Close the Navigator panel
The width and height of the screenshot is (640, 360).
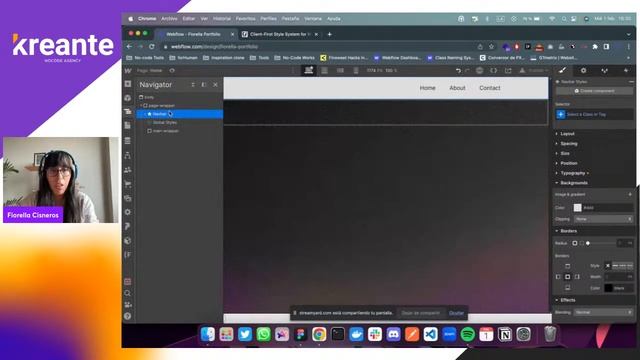pos(216,84)
